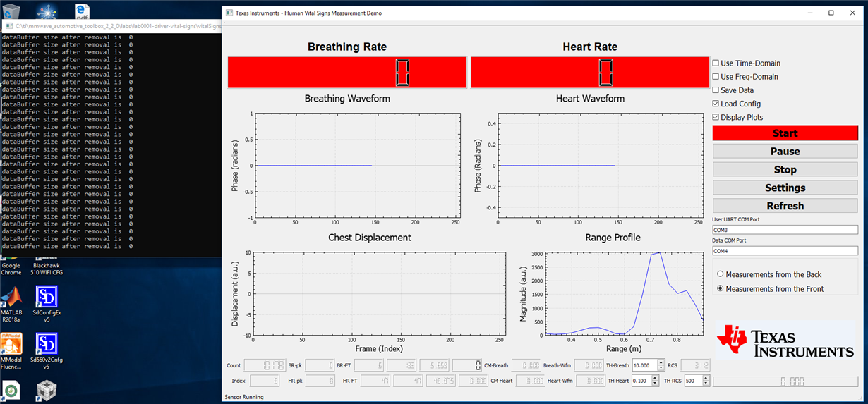Image resolution: width=868 pixels, height=404 pixels.
Task: Click the Breathing Rate red LCD display
Action: point(346,72)
